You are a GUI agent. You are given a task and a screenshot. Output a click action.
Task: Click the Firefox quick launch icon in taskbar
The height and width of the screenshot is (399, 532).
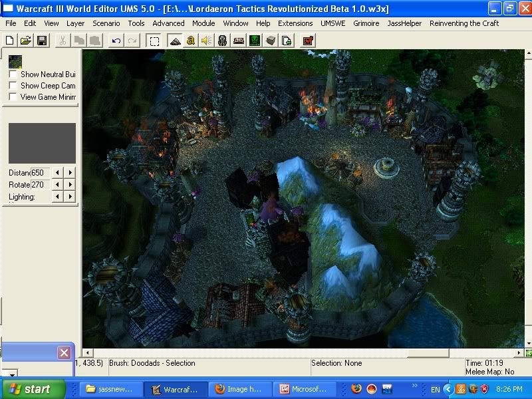356,389
